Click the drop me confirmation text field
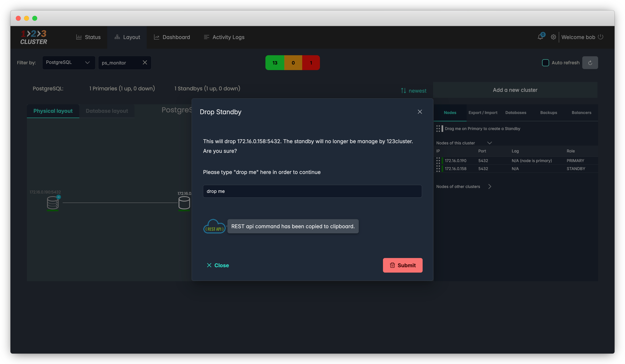This screenshot has height=364, width=625. pos(312,191)
